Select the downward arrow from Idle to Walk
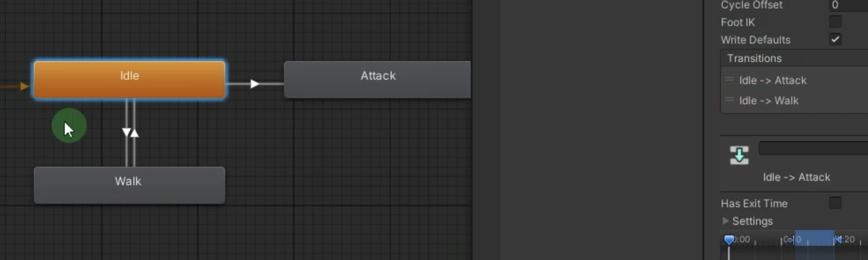The height and width of the screenshot is (260, 868). pos(126,132)
